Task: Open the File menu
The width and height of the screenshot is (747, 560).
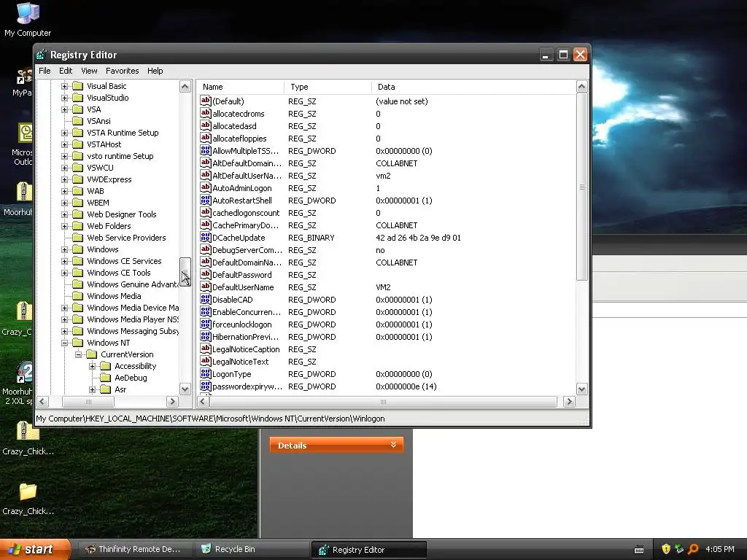Action: [44, 71]
